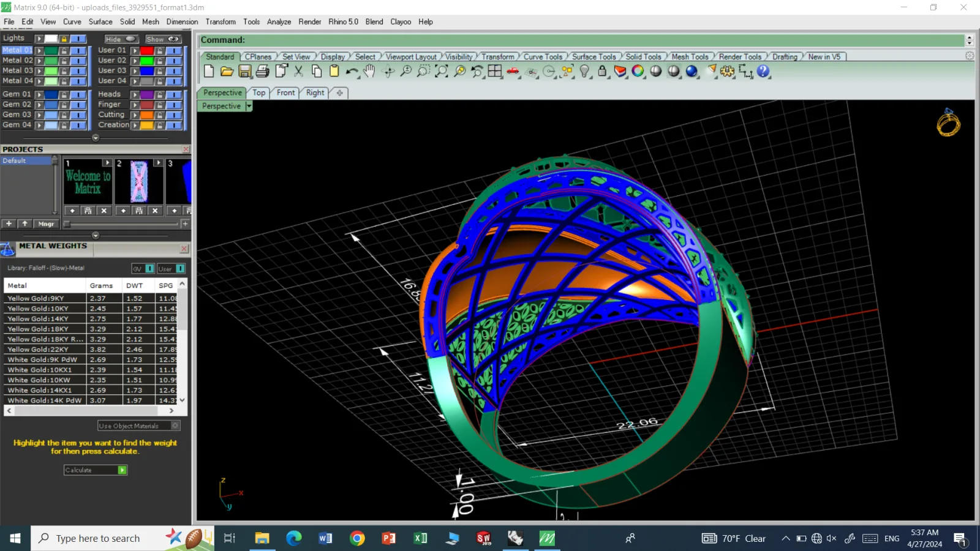The image size is (980, 551).
Task: Open the Perspective viewport dropdown arrow
Action: [x=249, y=106]
